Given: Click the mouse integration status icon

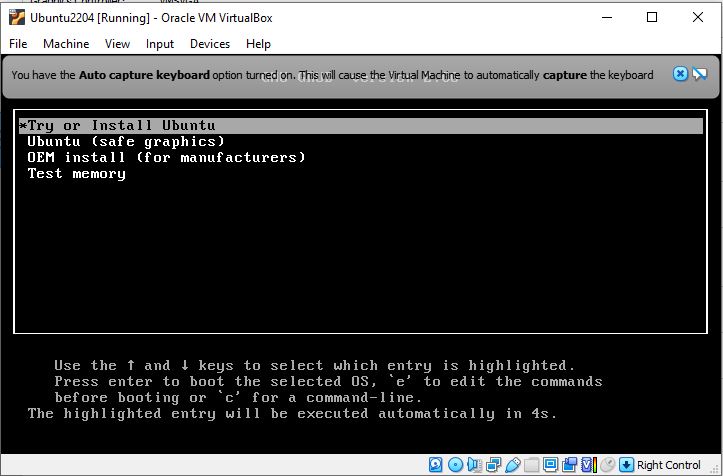Looking at the screenshot, I should point(607,464).
